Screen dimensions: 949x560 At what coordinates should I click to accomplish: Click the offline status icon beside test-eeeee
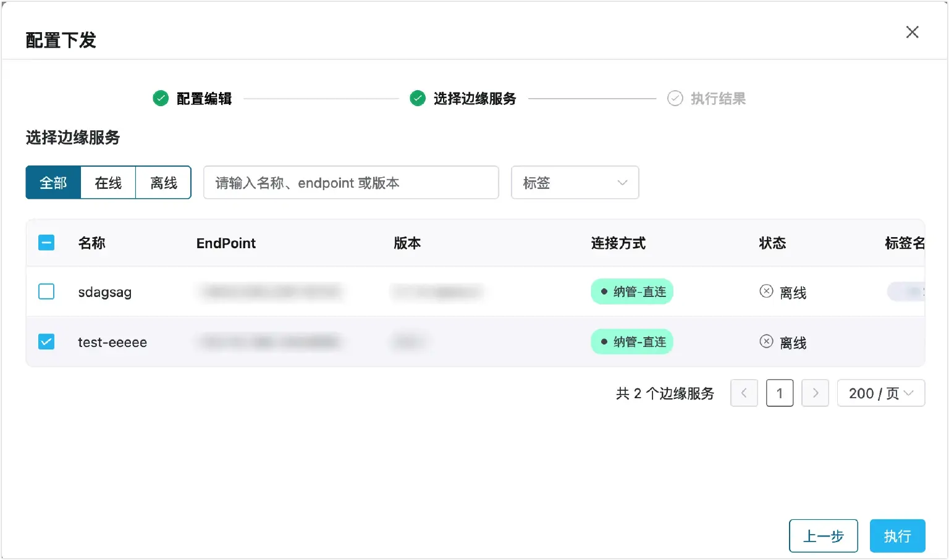766,341
